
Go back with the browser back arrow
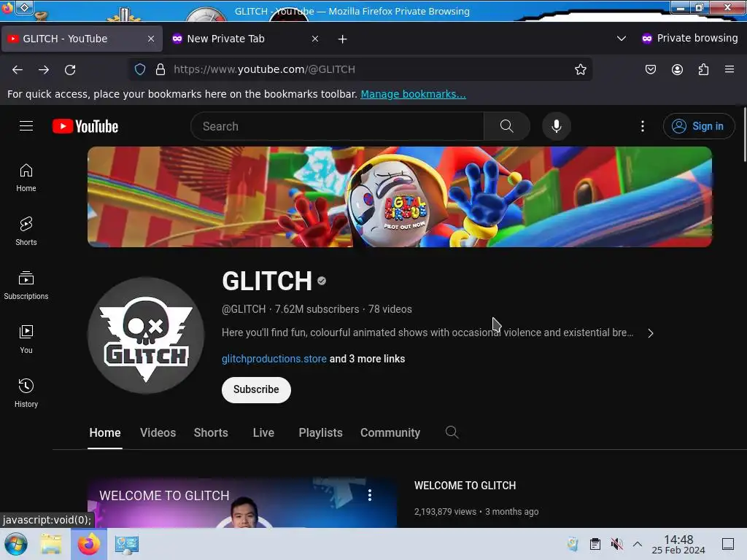click(x=18, y=69)
